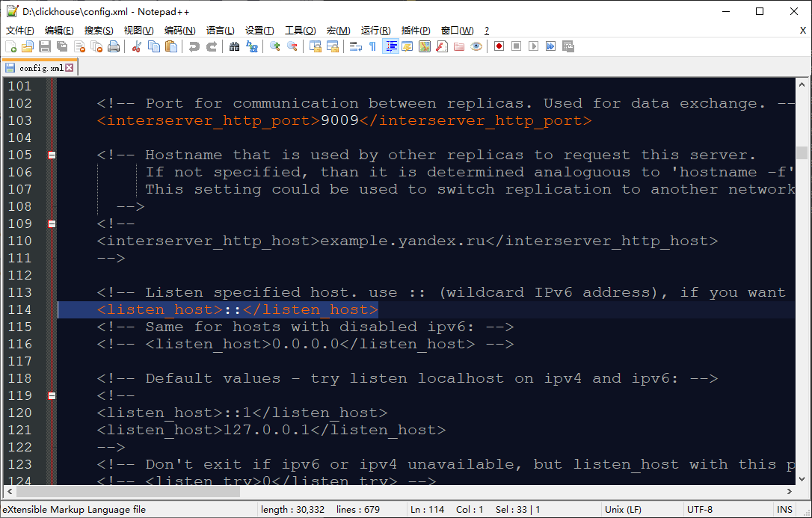Collapse the comment fold at line 119
Image resolution: width=812 pixels, height=518 pixels.
click(x=52, y=395)
